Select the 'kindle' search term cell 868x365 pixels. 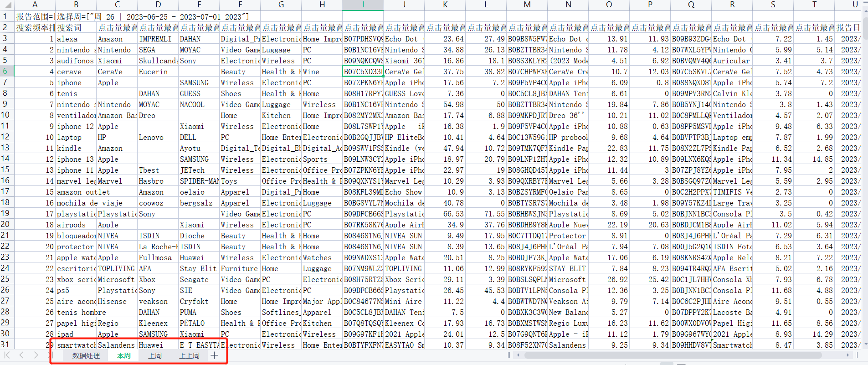pyautogui.click(x=76, y=148)
